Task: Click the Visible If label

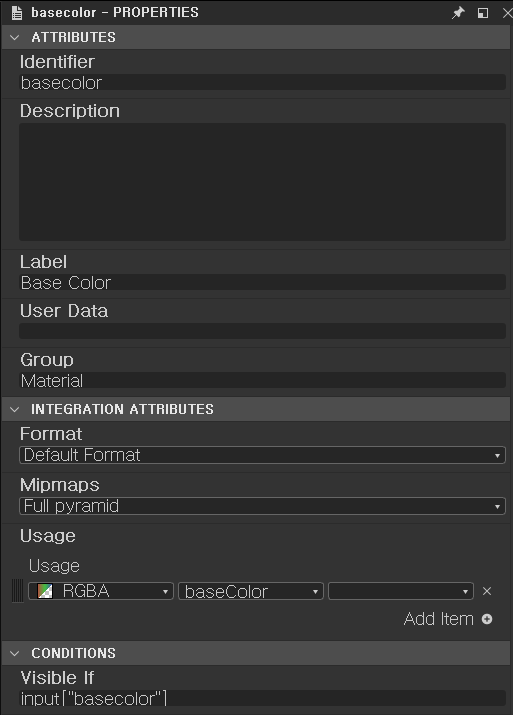Action: (57, 678)
